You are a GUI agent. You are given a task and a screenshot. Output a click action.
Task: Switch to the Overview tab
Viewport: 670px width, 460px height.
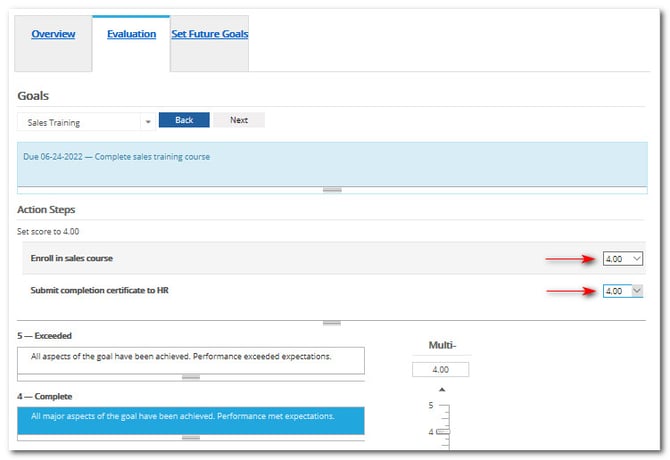click(x=53, y=34)
